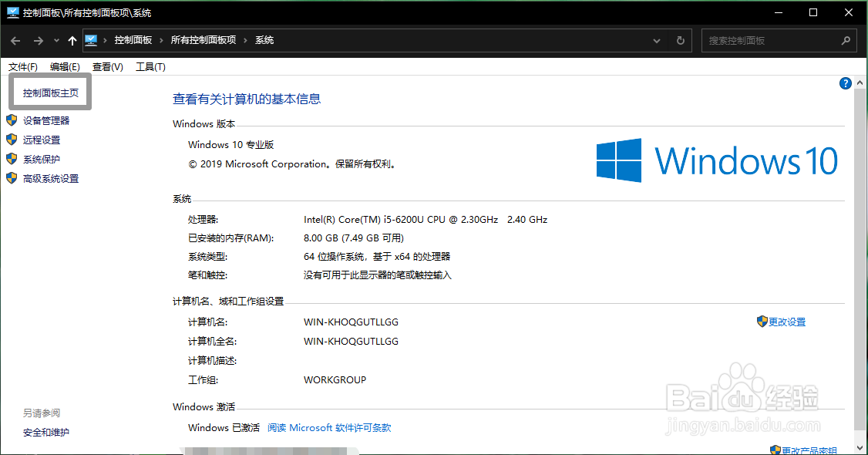The width and height of the screenshot is (868, 455).
Task: Click shield icon beside 设备管理器
Action: [12, 120]
